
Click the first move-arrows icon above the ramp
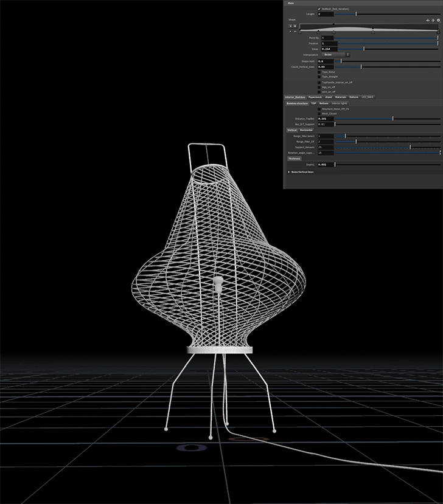tap(427, 20)
